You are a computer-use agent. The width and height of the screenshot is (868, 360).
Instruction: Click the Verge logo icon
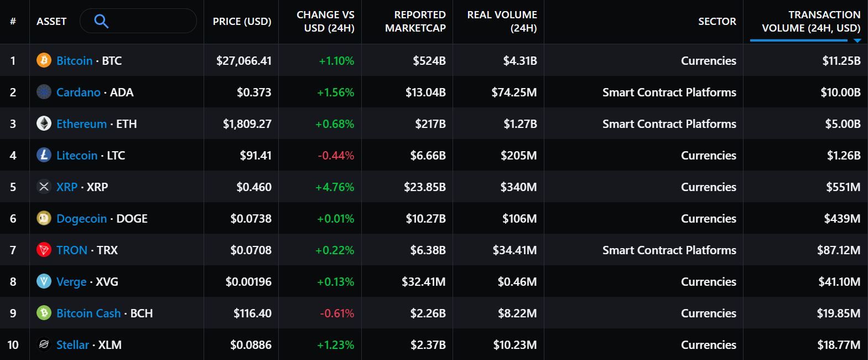[x=44, y=281]
